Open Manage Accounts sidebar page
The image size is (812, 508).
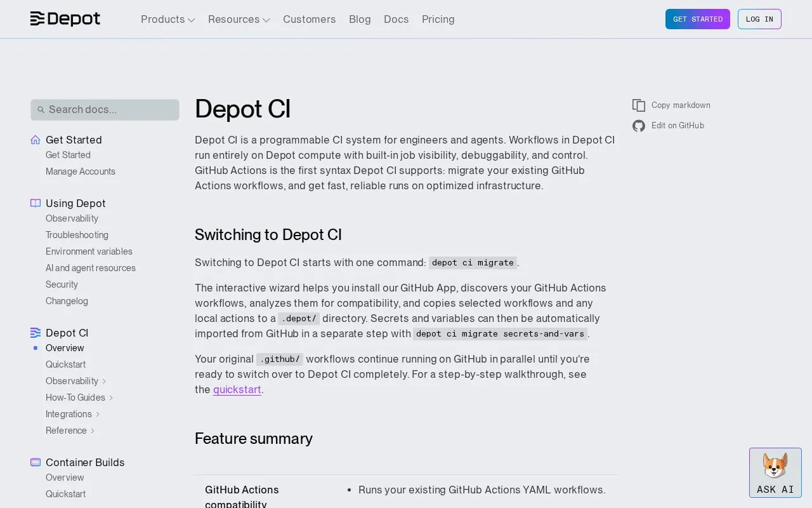tap(81, 171)
